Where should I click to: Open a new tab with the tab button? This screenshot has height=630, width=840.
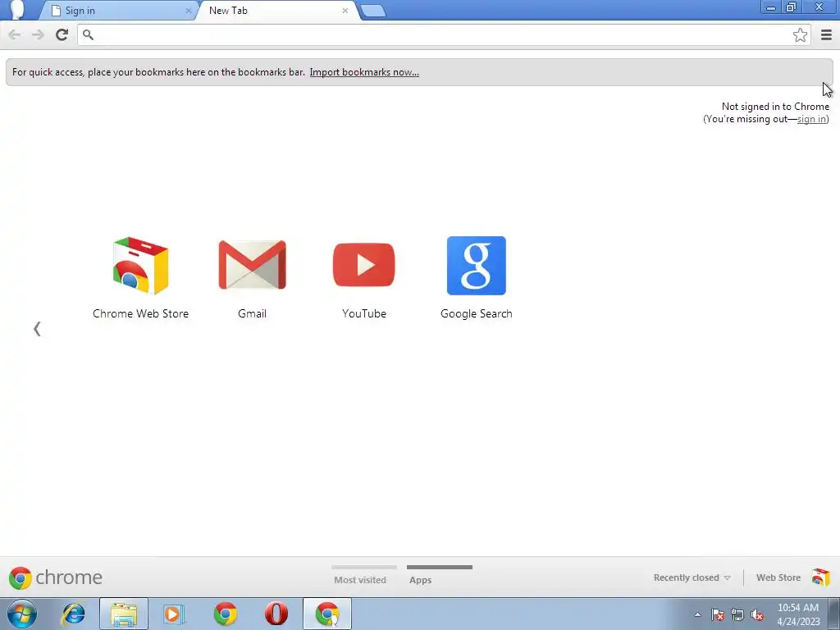point(373,11)
